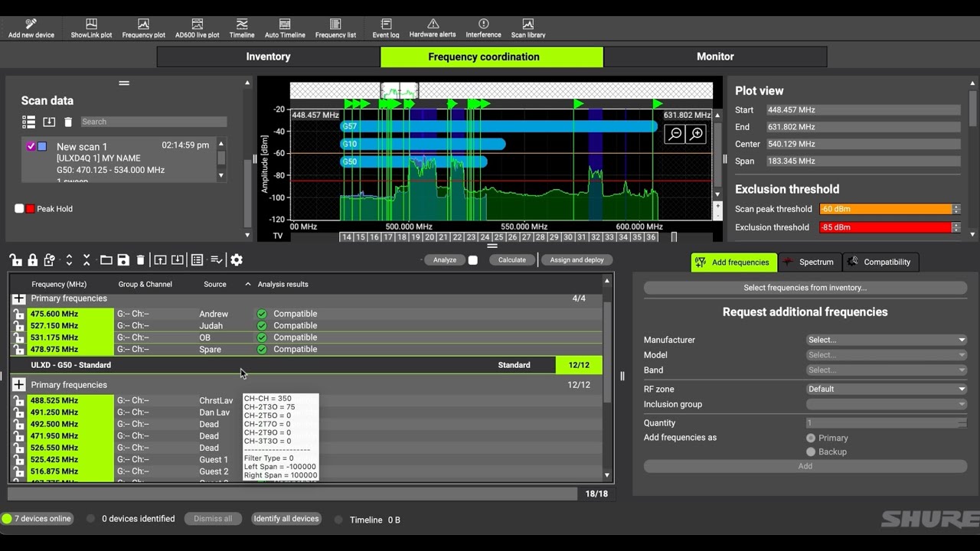Toggle lock on 475.600 MHz row
The image size is (980, 551).
coord(19,314)
